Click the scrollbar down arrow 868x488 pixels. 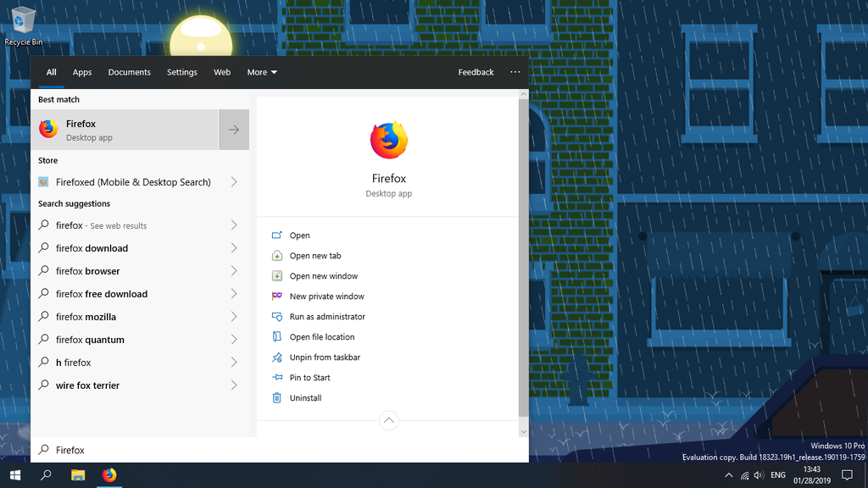(523, 431)
